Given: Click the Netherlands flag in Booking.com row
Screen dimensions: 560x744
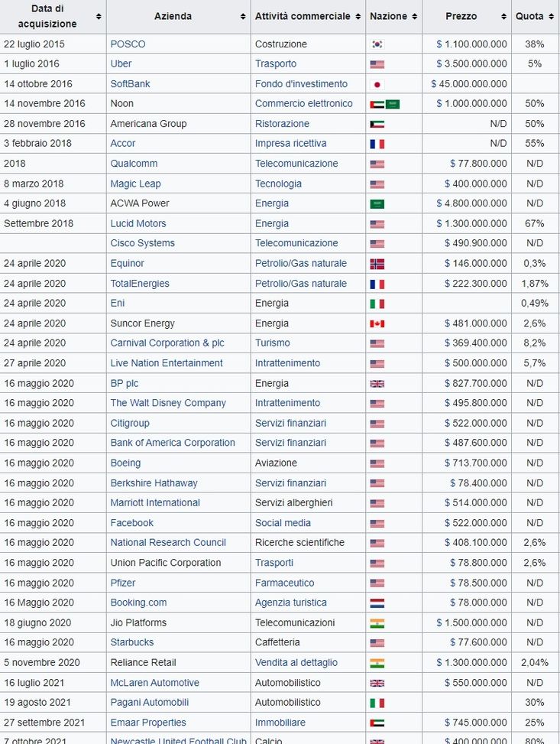Looking at the screenshot, I should click(x=377, y=603).
